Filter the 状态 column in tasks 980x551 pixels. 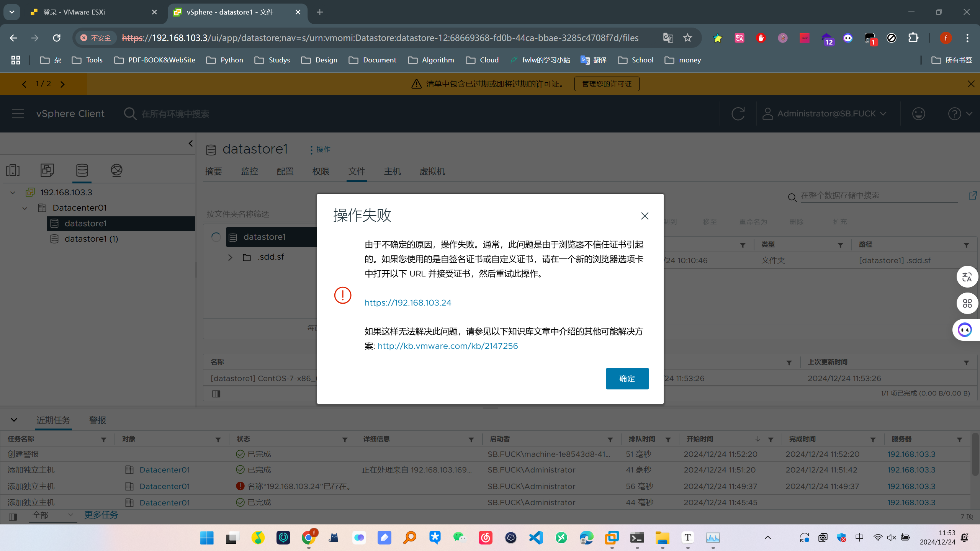click(345, 440)
